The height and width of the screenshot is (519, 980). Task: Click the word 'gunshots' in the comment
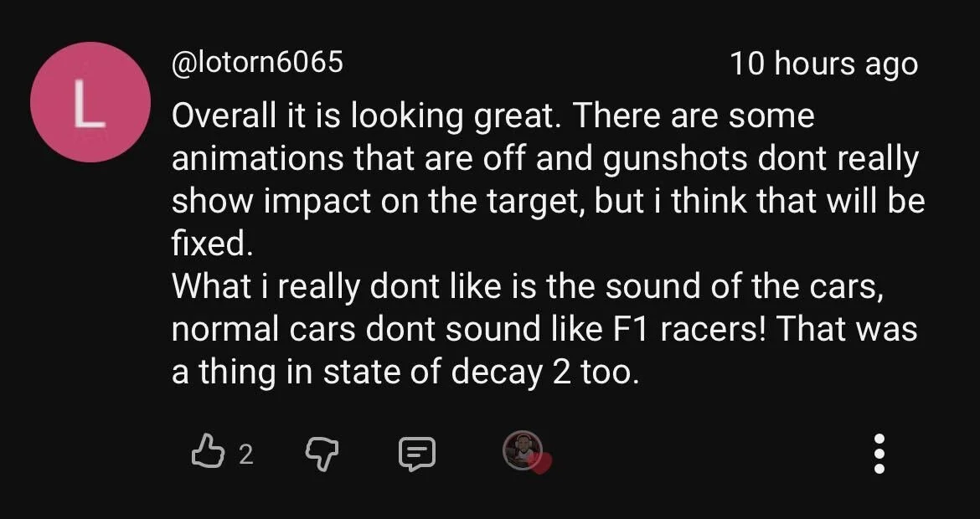tap(674, 160)
